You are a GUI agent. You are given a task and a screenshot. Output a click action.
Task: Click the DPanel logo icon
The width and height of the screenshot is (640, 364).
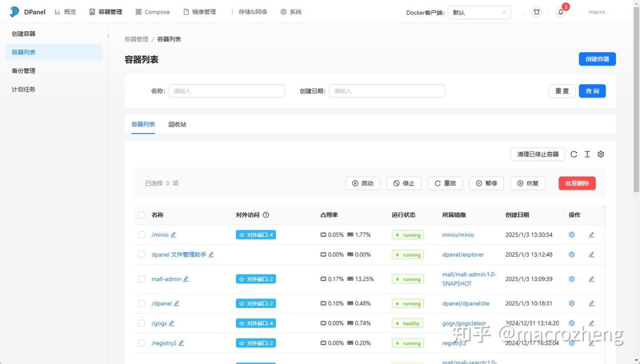tap(14, 12)
